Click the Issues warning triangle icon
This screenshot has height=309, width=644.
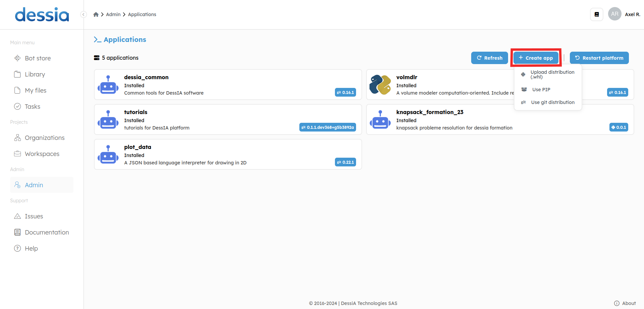tap(17, 216)
